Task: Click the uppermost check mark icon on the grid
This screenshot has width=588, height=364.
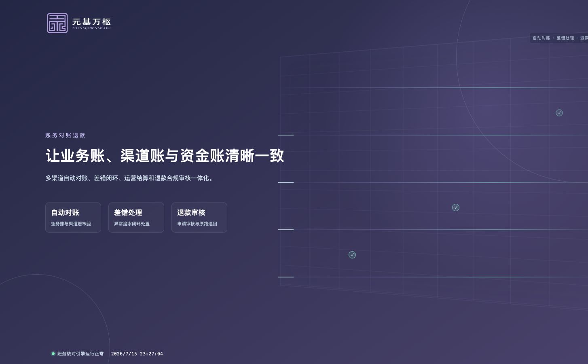Action: (x=559, y=113)
